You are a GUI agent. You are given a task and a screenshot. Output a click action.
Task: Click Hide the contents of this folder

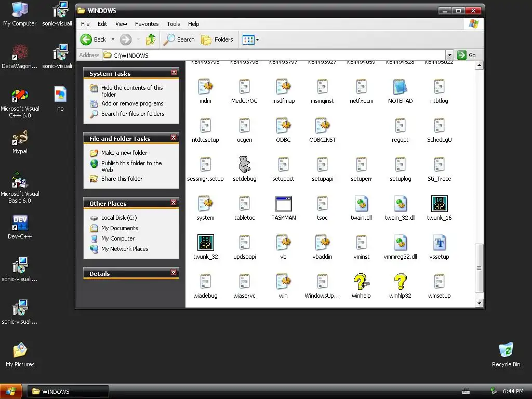click(x=131, y=91)
